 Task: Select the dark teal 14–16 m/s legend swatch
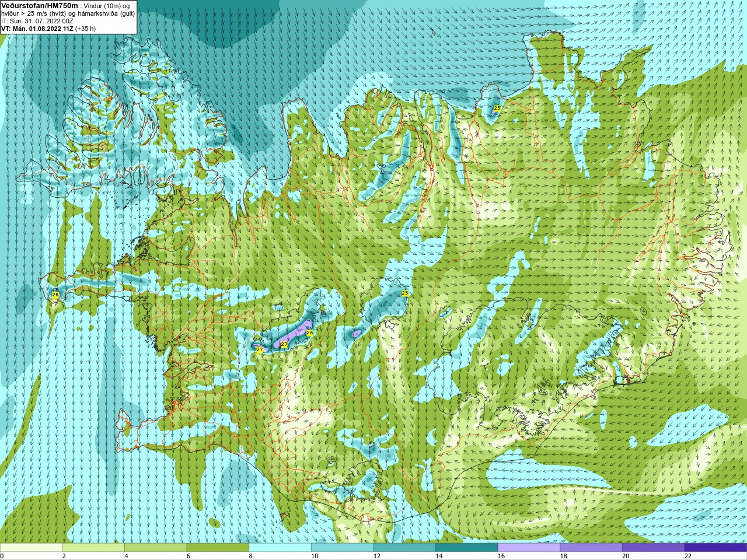coord(467,547)
